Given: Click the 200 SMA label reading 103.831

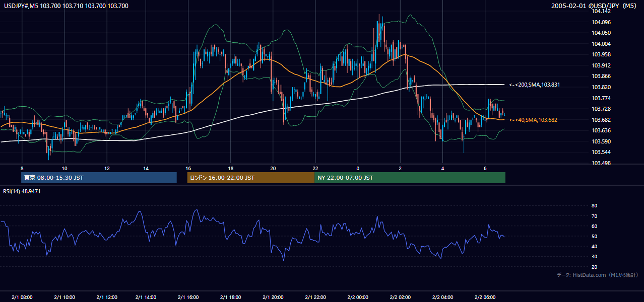Looking at the screenshot, I should [535, 85].
